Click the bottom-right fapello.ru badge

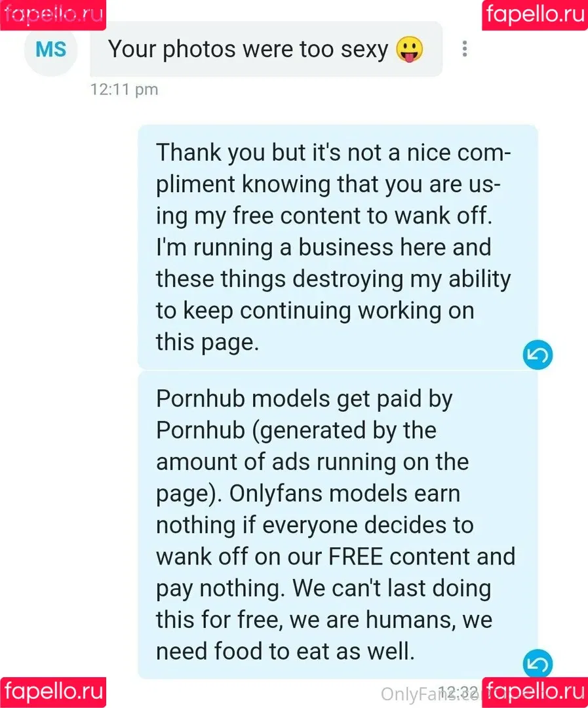535,692
